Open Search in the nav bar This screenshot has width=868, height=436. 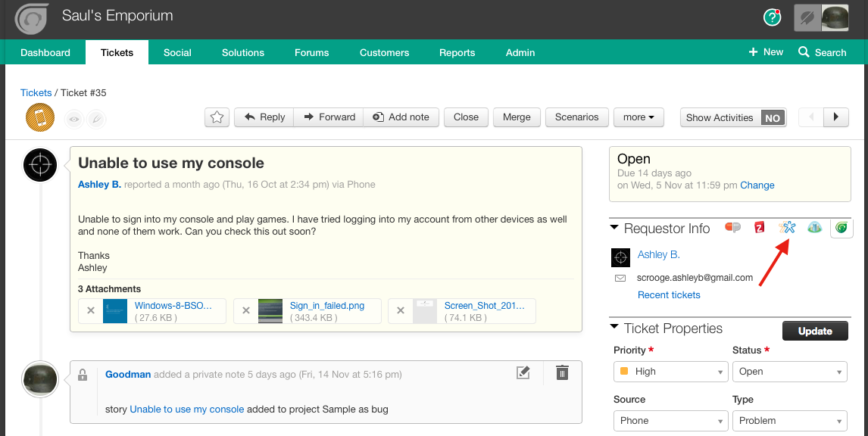pos(822,52)
